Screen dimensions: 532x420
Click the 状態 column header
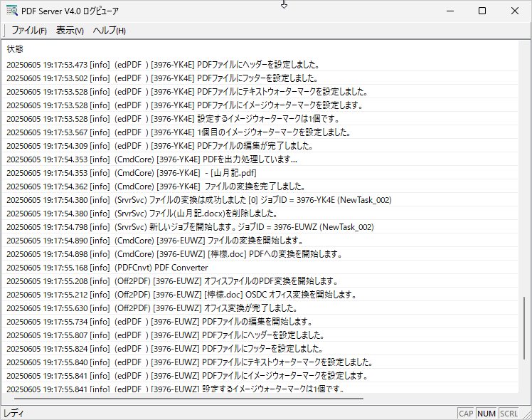coord(15,49)
